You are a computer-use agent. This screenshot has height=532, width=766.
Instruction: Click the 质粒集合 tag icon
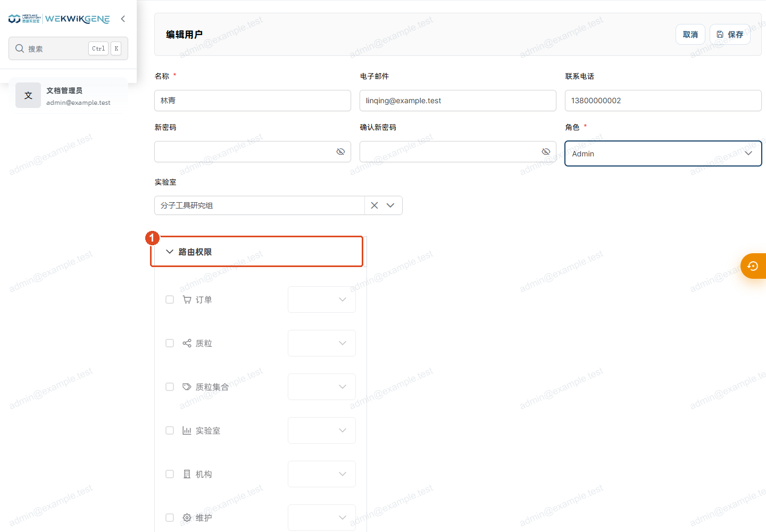[187, 387]
